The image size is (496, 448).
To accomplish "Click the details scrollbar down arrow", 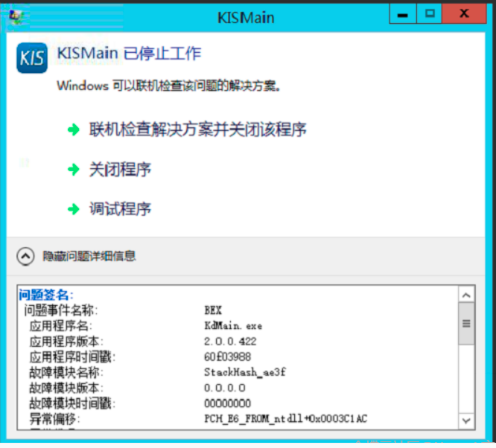I will (x=466, y=420).
